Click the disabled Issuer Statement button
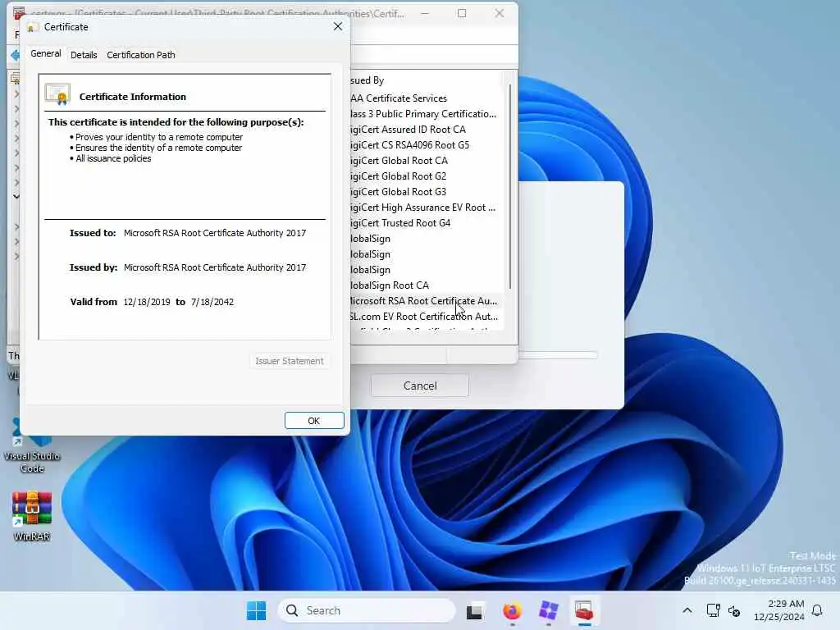 pos(290,361)
